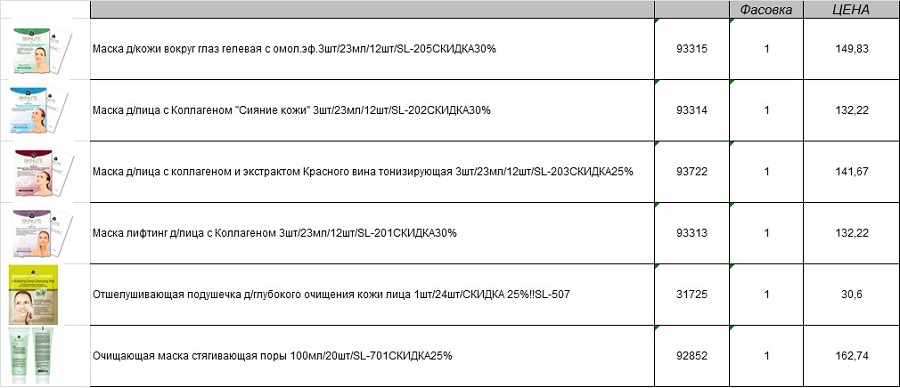Click article code cell 93722
Viewport: 900px width, 388px height.
[692, 172]
